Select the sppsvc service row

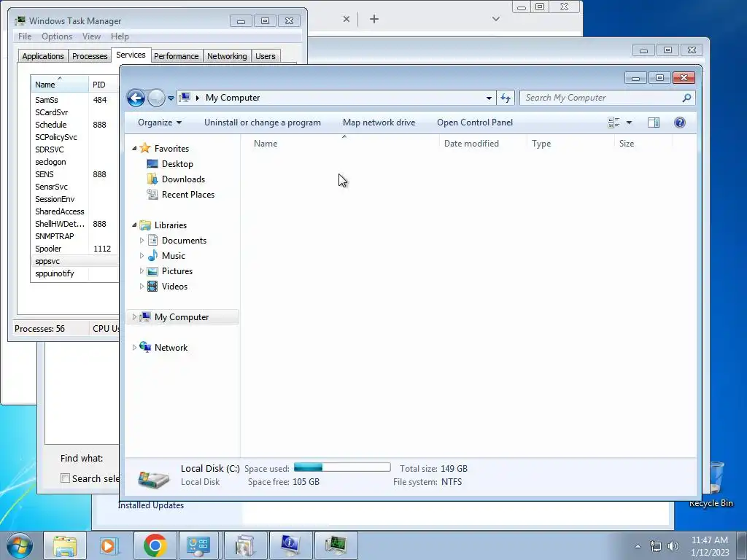(74, 261)
